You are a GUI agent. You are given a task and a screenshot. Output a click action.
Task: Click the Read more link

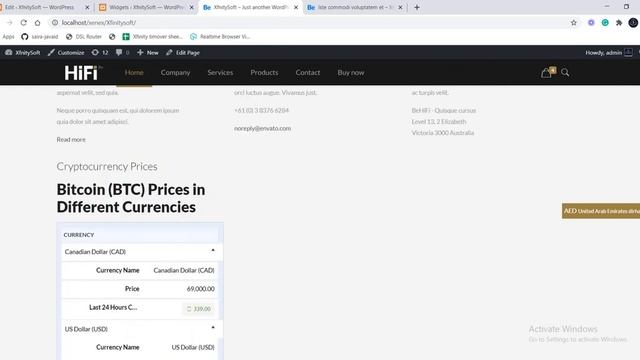click(x=71, y=140)
